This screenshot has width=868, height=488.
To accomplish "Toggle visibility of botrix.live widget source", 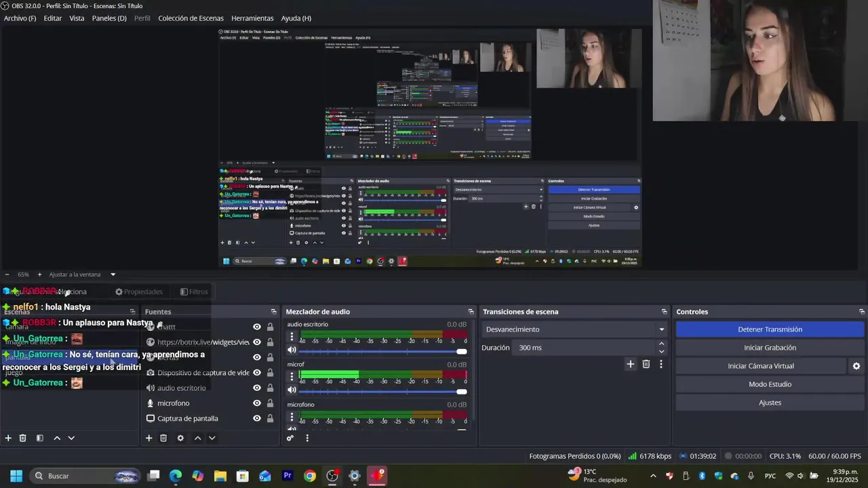I will pyautogui.click(x=257, y=342).
